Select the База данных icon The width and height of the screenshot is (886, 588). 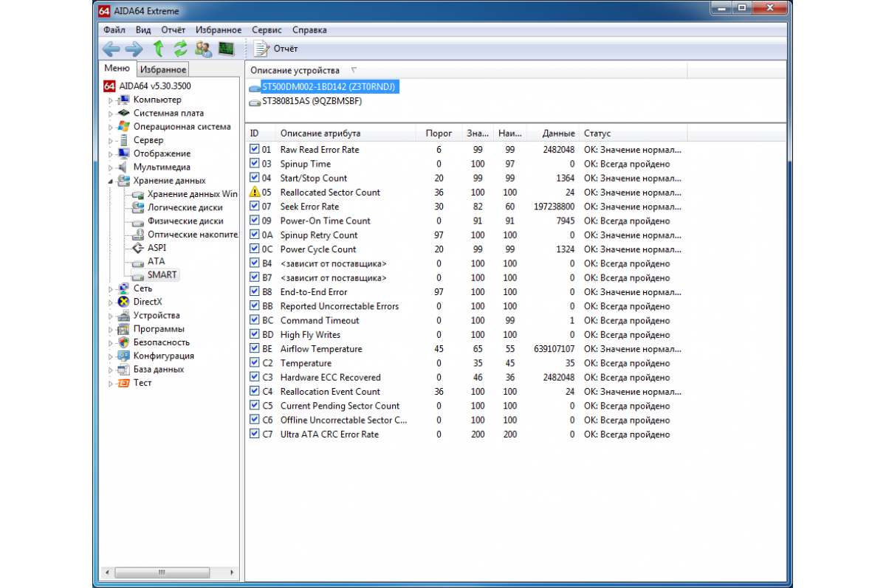(124, 369)
